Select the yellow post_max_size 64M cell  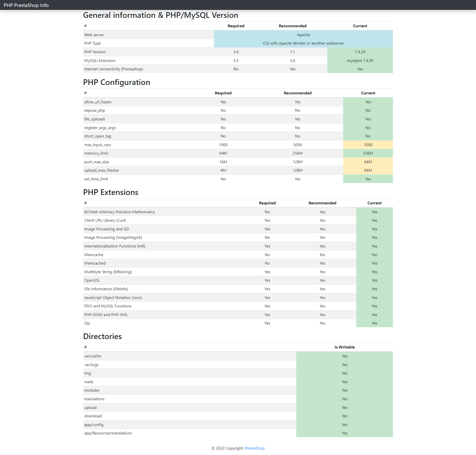(368, 162)
